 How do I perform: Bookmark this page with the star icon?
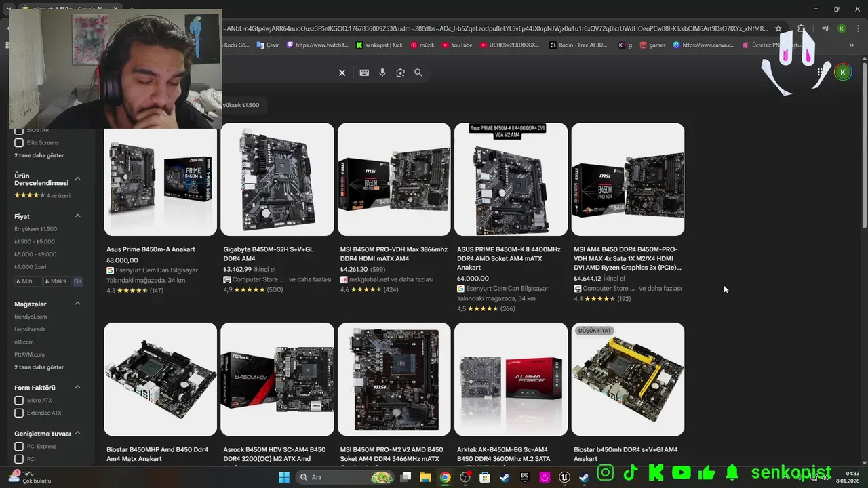[778, 28]
